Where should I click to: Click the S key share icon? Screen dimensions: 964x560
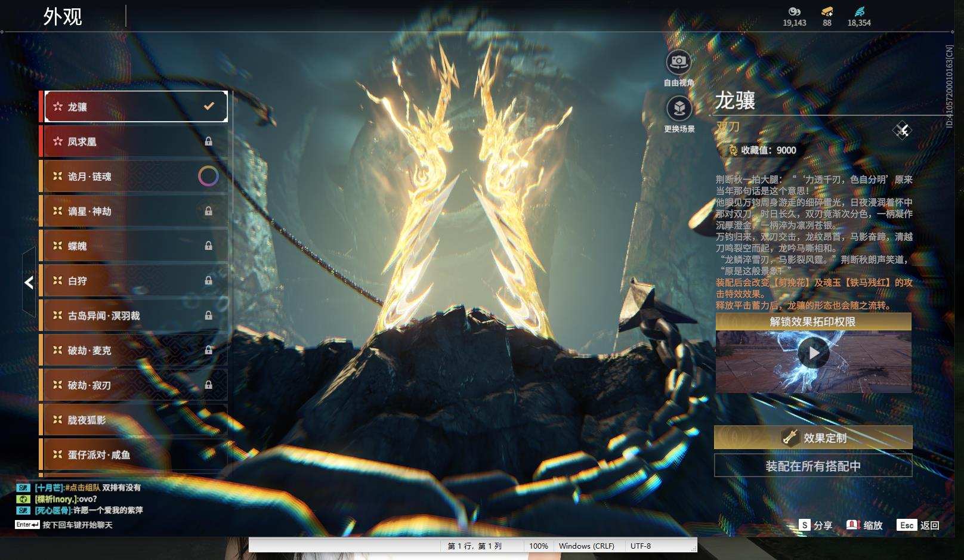[805, 525]
